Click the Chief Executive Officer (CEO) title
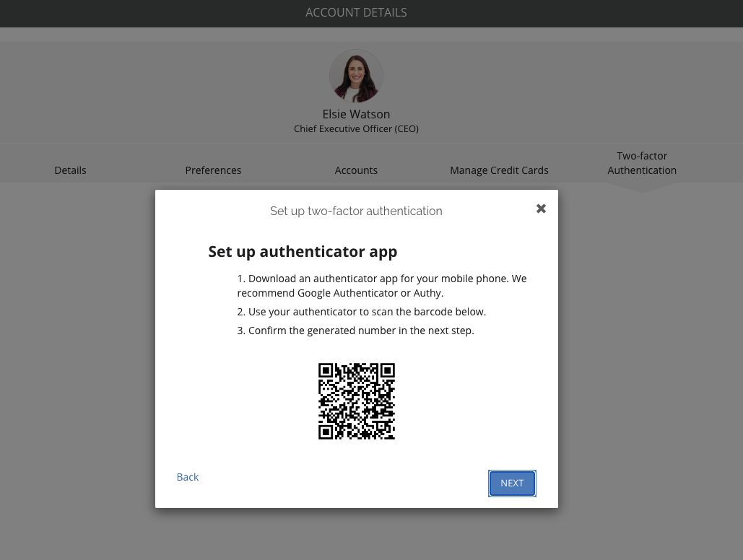The width and height of the screenshot is (743, 560). point(357,129)
